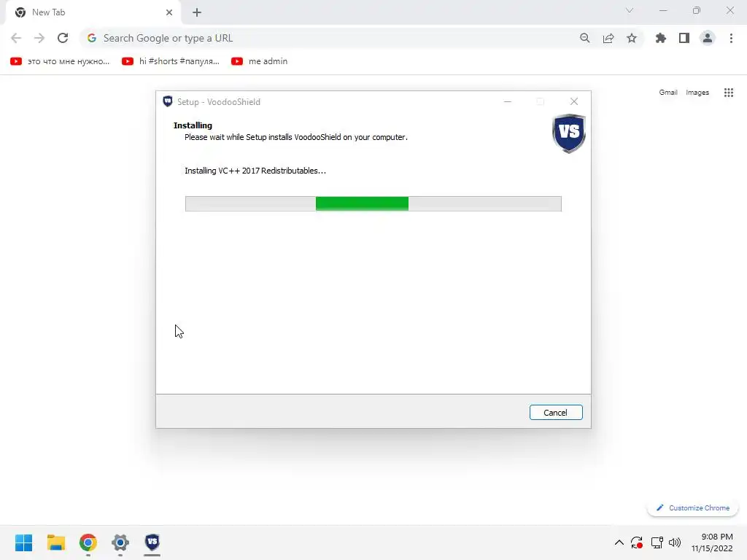The width and height of the screenshot is (747, 560).
Task: Click the Chrome taskbar icon
Action: 88,542
